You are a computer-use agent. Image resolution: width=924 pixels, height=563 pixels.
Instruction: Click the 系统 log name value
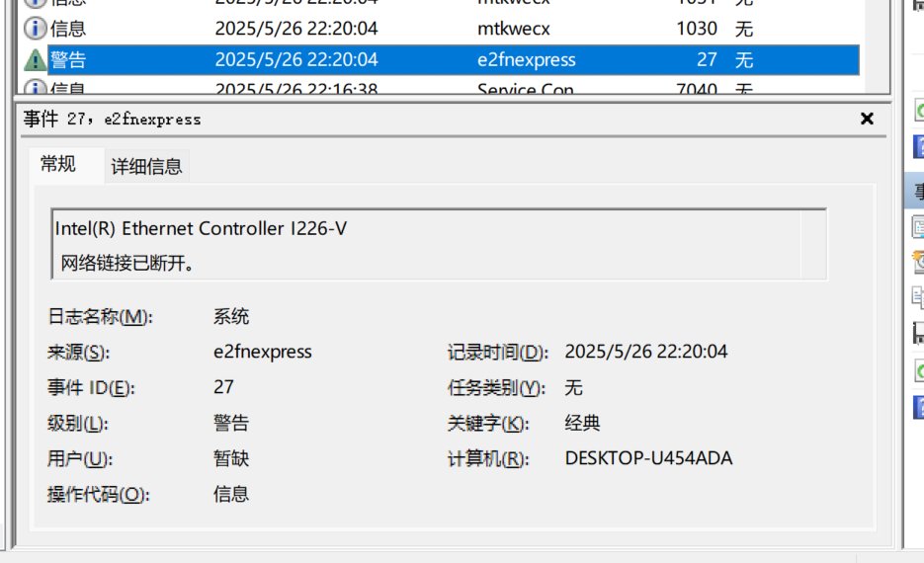[x=231, y=317]
